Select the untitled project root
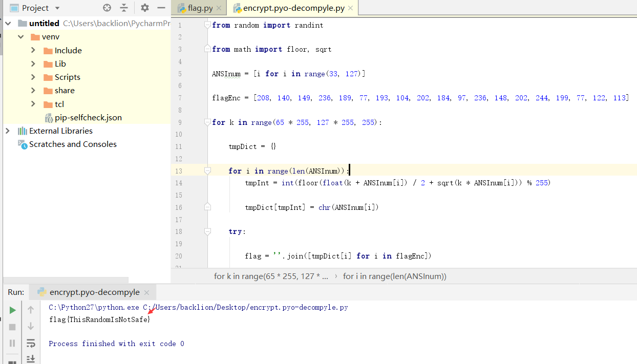 pyautogui.click(x=44, y=24)
